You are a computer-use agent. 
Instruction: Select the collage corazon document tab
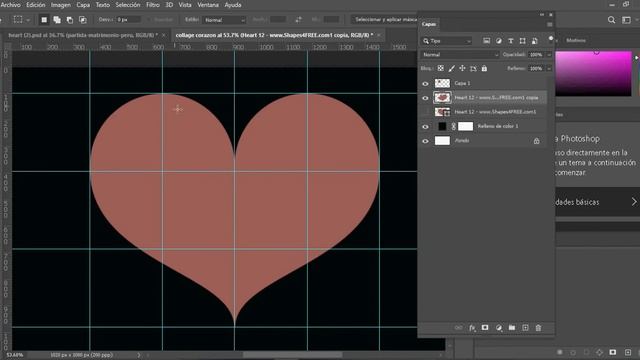(274, 35)
